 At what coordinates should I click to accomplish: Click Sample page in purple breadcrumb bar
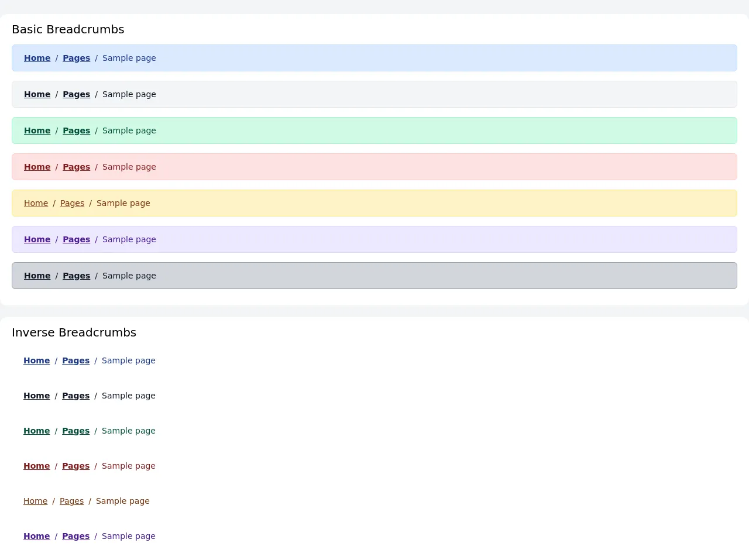129,239
